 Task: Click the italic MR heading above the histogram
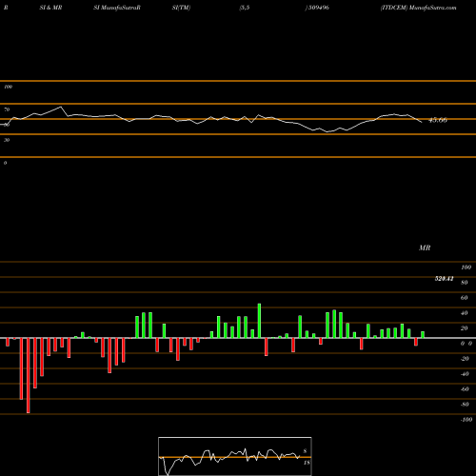(425, 248)
